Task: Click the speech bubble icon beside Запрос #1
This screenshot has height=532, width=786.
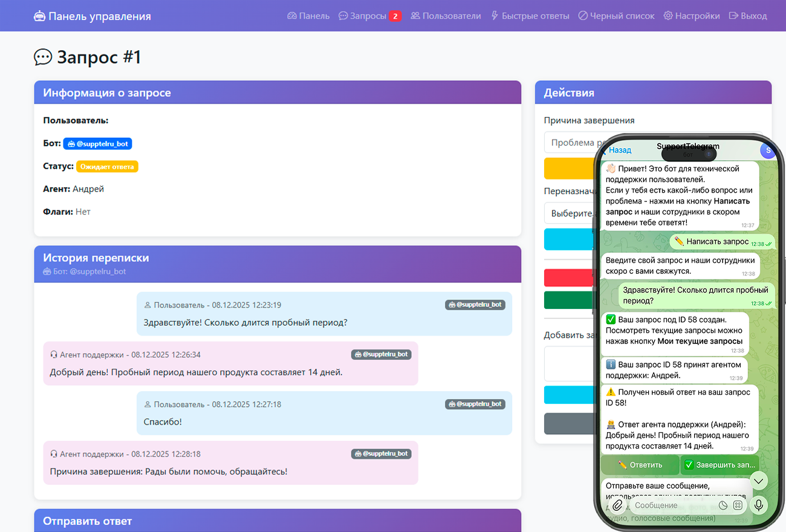Action: coord(43,57)
